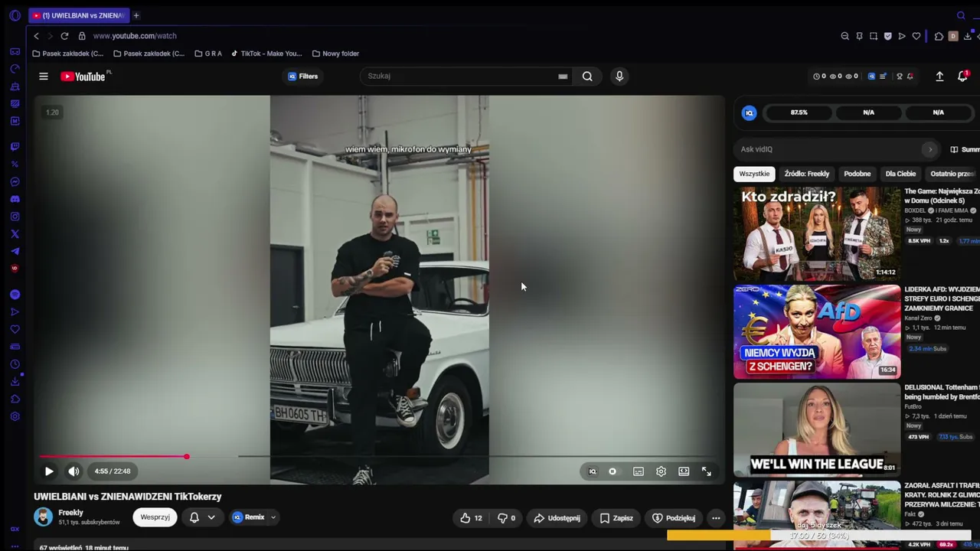
Task: Click the Udostępnij share button
Action: click(x=557, y=518)
